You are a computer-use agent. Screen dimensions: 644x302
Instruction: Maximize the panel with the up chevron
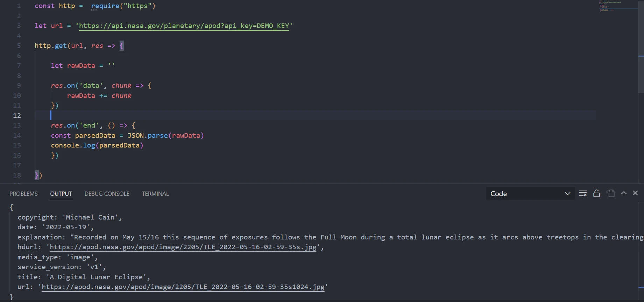[624, 193]
